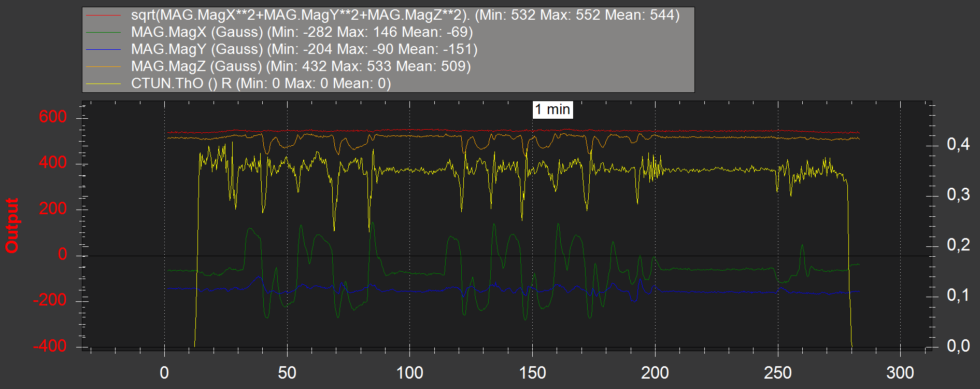This screenshot has width=980, height=389.
Task: Click the 50 label on time axis
Action: [x=287, y=372]
